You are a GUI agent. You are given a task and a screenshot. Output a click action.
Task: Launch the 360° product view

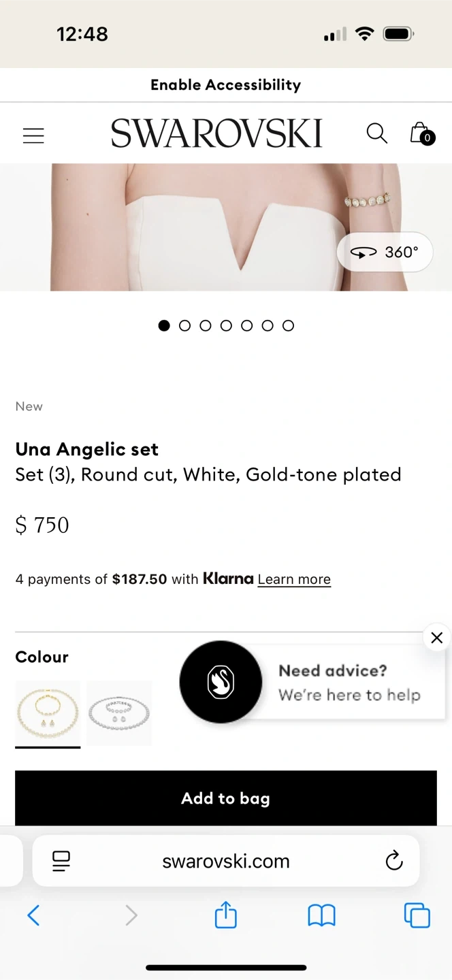pos(385,252)
